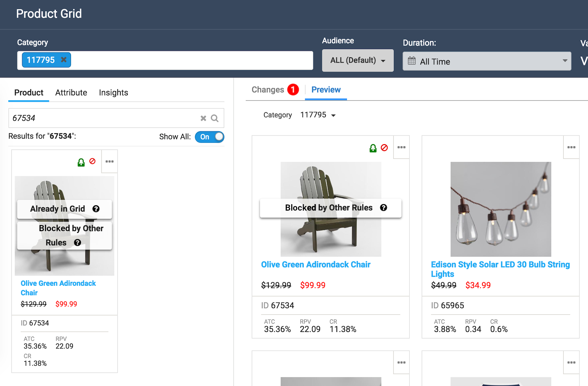Open the Audience ALL (Default) dropdown
Viewport: 588px width, 386px height.
pos(358,60)
